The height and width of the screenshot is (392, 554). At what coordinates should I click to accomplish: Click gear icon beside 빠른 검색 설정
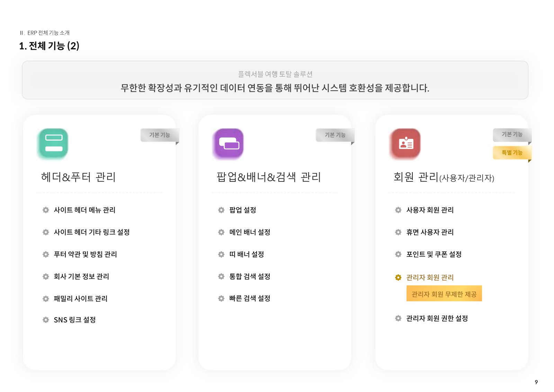221,298
